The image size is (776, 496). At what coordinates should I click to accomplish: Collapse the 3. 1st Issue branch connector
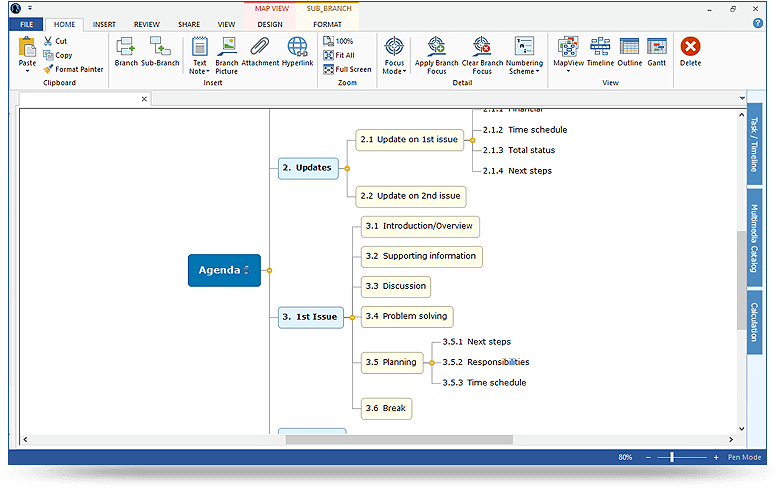(x=352, y=318)
